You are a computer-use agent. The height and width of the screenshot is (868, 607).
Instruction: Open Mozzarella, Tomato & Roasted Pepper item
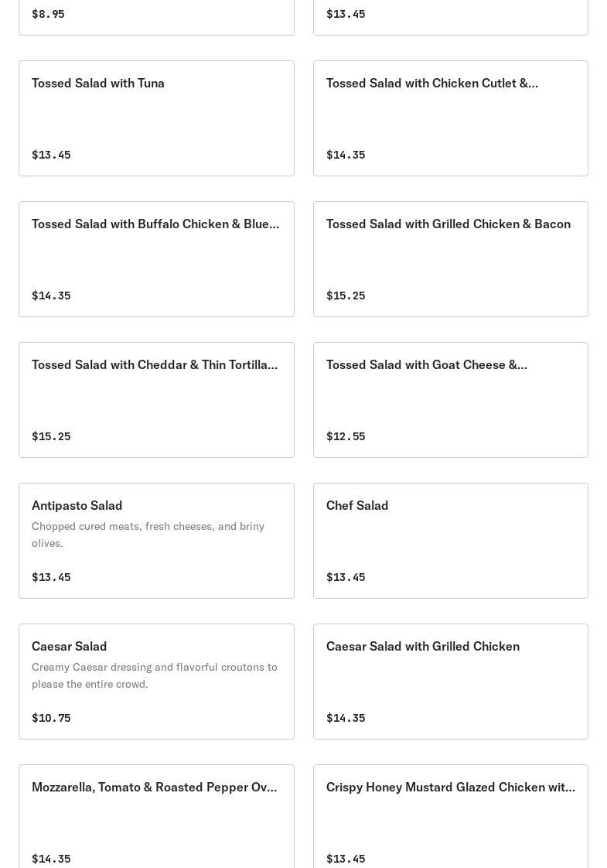click(157, 816)
